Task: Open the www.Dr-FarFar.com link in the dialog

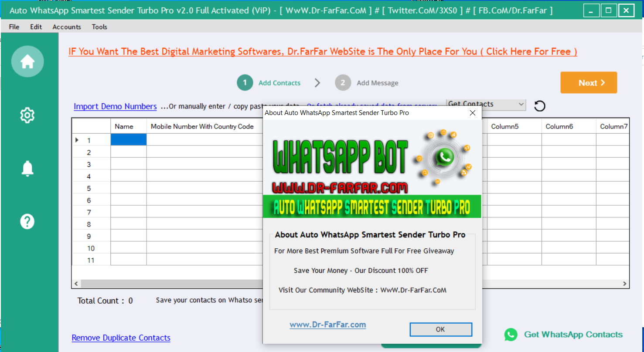Action: pyautogui.click(x=327, y=325)
